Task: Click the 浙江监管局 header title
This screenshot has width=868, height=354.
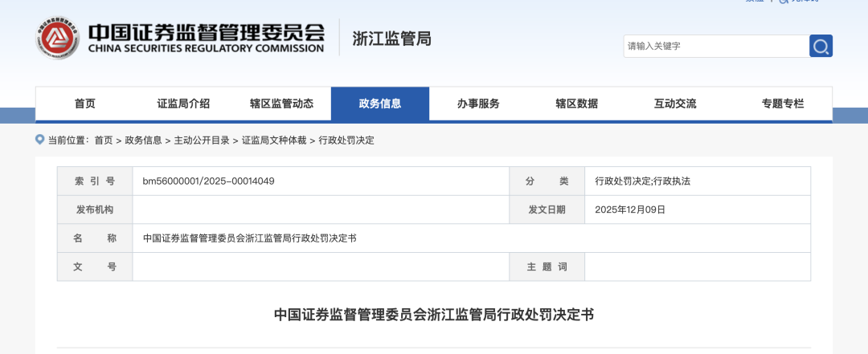Action: tap(391, 39)
